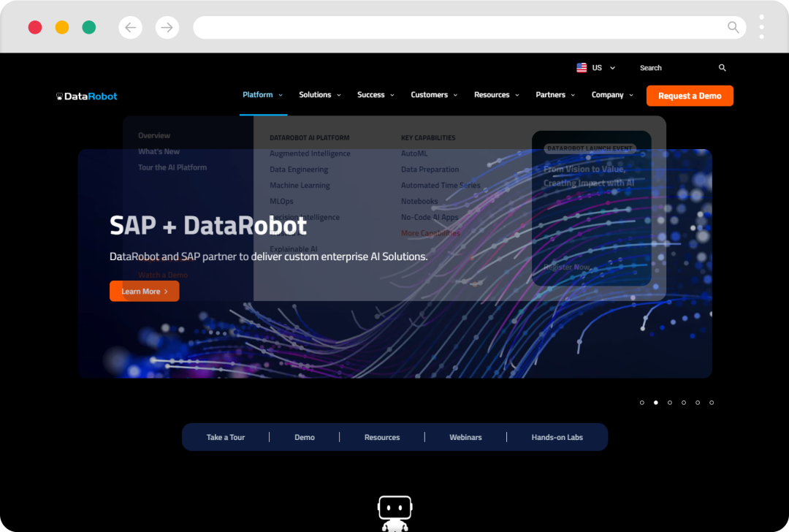The width and height of the screenshot is (789, 532).
Task: Expand the Customers menu chevron
Action: pyautogui.click(x=455, y=95)
